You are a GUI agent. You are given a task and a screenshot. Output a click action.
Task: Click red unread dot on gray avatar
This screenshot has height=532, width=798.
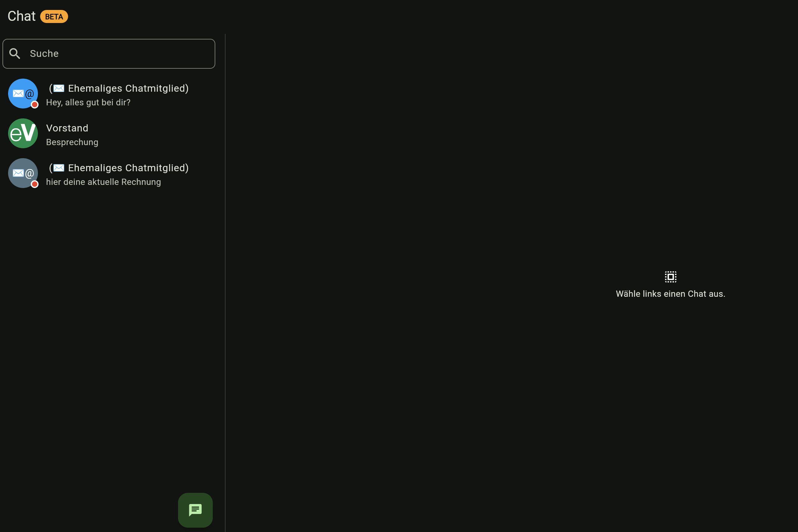click(34, 184)
